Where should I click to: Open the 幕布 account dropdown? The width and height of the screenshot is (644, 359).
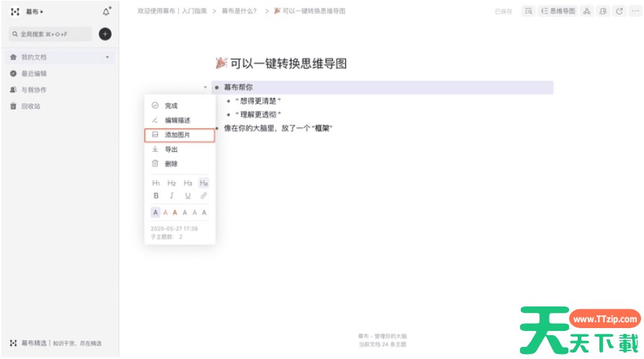(33, 12)
